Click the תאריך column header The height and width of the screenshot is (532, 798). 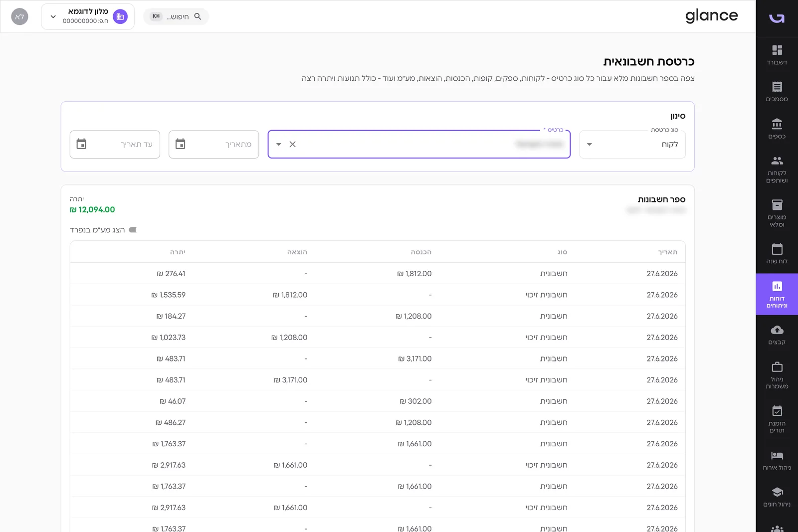[x=667, y=252]
